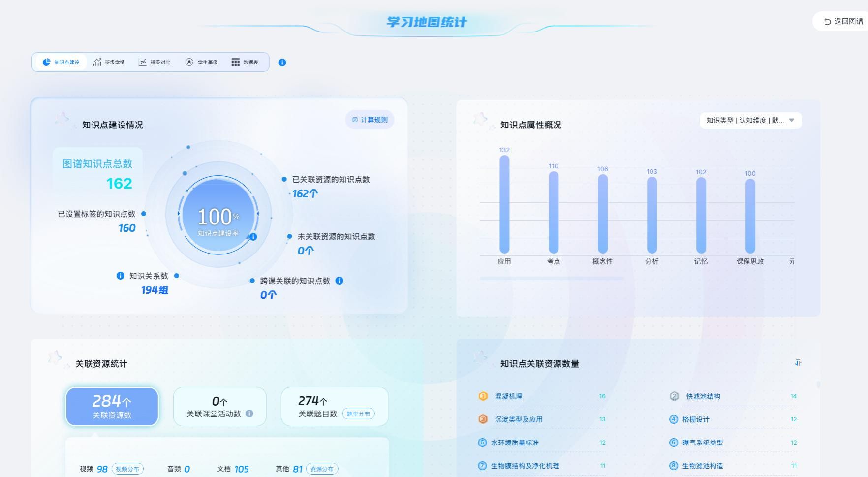Open the 知识类型 | 认知维度 dropdown
Image resolution: width=868 pixels, height=477 pixels.
750,121
